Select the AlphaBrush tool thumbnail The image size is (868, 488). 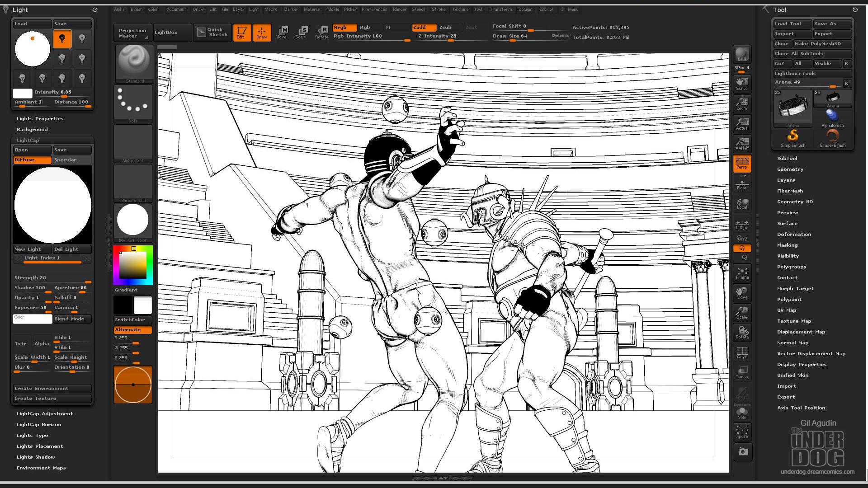point(832,118)
